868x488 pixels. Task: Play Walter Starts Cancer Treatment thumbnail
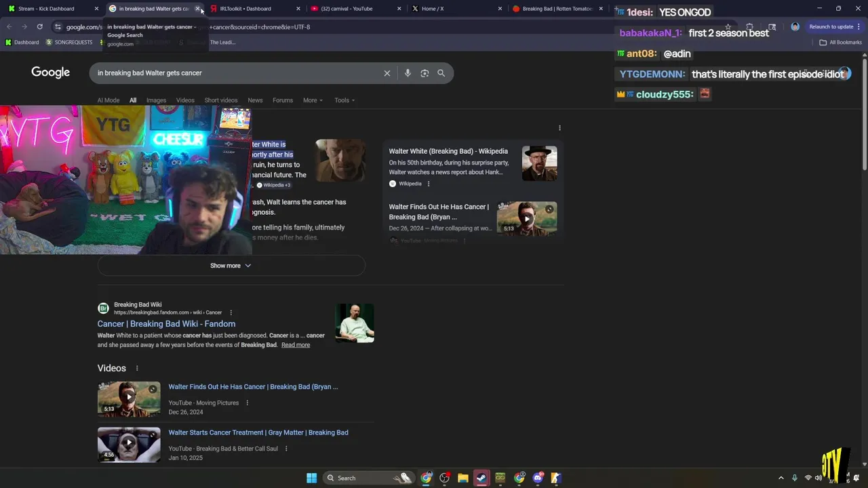click(x=129, y=445)
